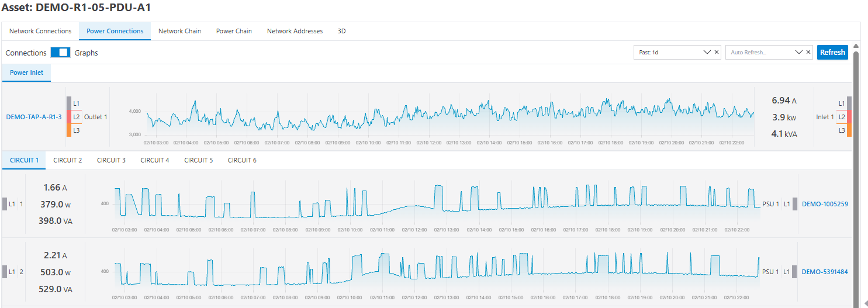The width and height of the screenshot is (868, 308).
Task: Click the 2.21 A circuit reading
Action: (x=56, y=255)
